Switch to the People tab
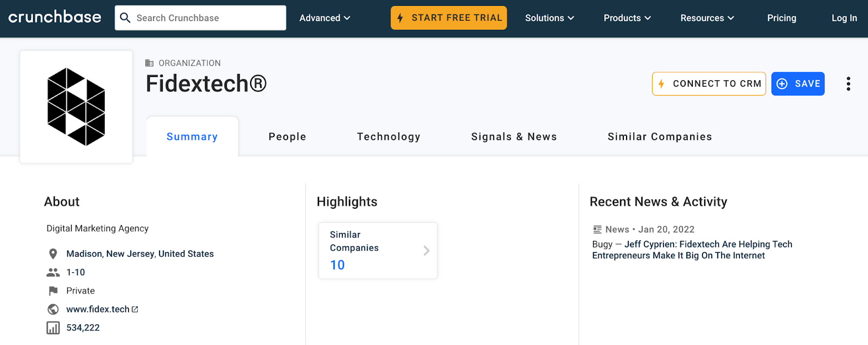 point(288,137)
